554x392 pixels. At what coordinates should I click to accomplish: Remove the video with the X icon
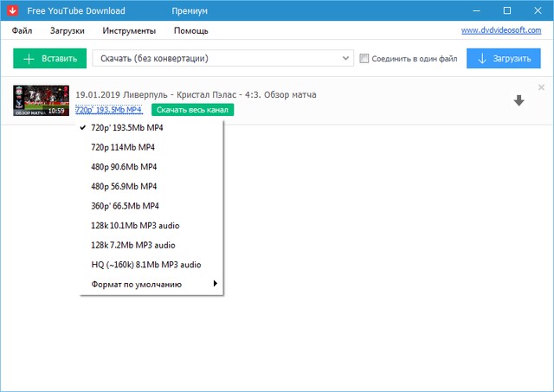[x=541, y=87]
